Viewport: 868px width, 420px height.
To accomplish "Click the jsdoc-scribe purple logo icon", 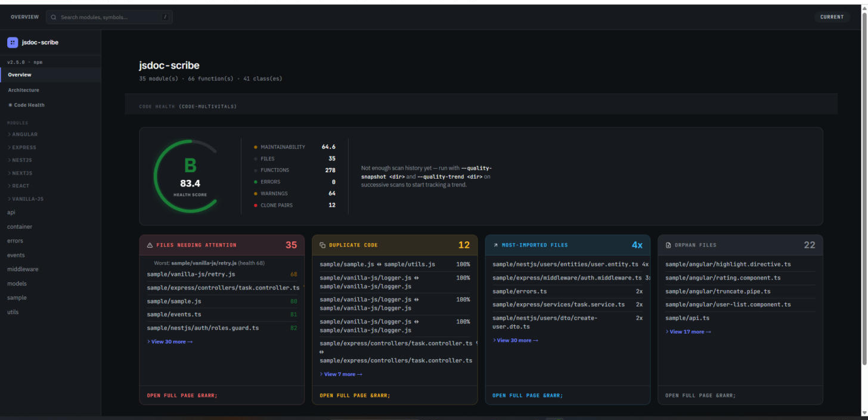I will point(13,42).
